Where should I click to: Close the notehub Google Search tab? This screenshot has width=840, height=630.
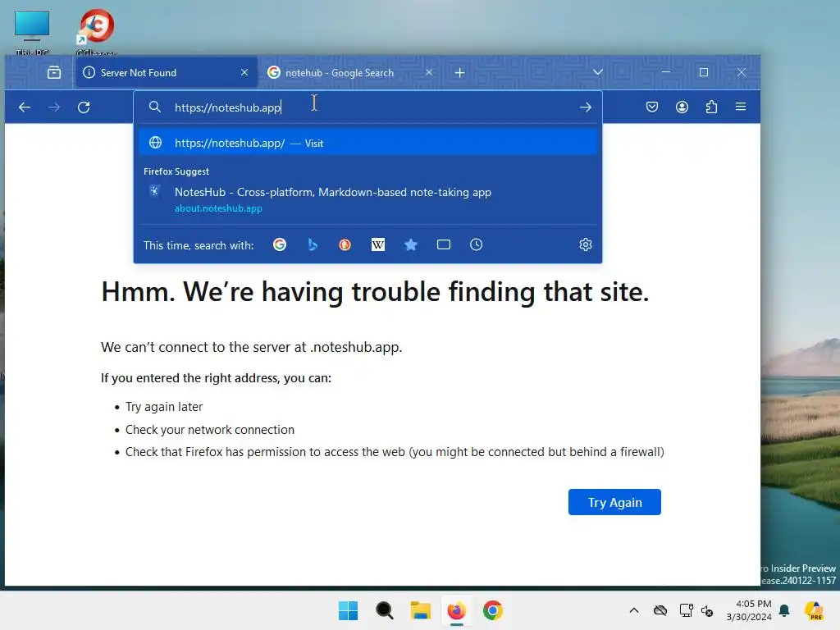(429, 72)
